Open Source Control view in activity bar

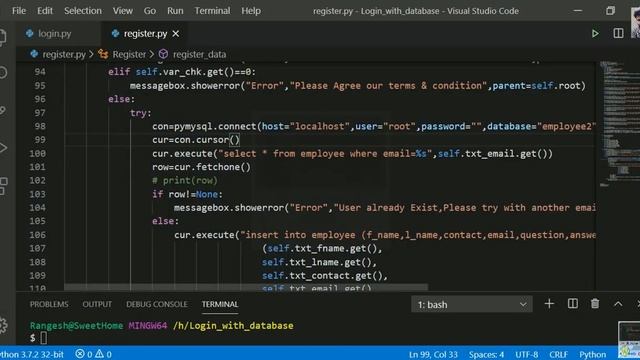coord(2,110)
